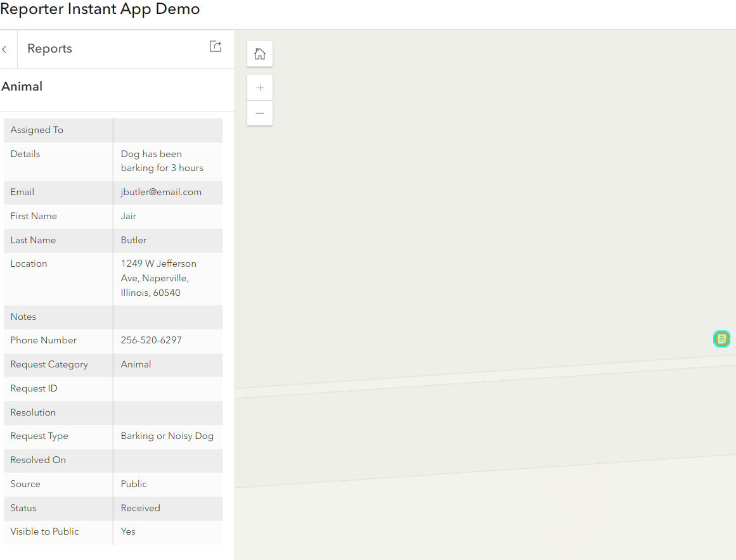The height and width of the screenshot is (560, 736).
Task: Click the Naperville address in Location row
Action: click(158, 277)
